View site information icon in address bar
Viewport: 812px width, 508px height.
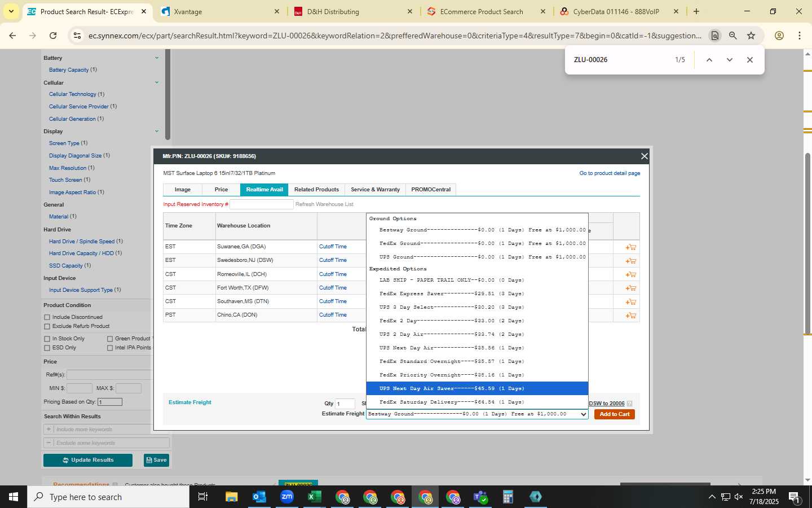click(x=77, y=36)
